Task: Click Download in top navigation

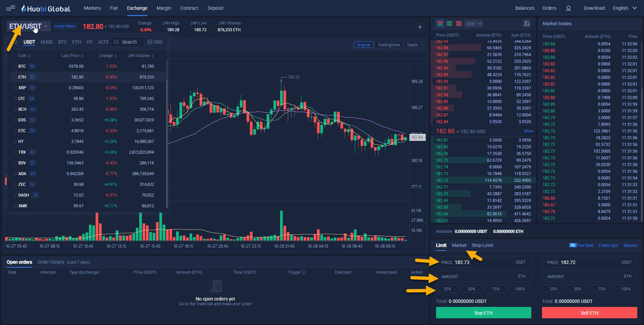Action: point(594,8)
